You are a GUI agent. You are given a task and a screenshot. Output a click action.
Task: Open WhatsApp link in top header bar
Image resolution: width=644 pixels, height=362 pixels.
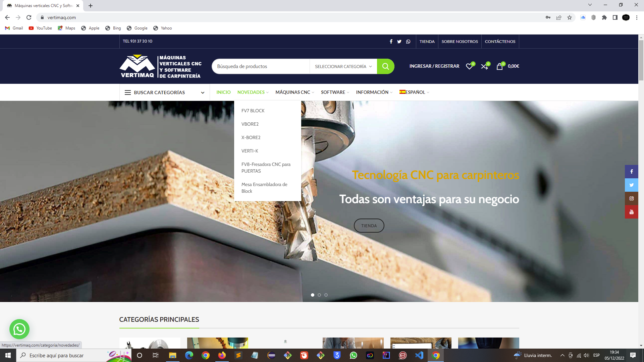(x=408, y=42)
